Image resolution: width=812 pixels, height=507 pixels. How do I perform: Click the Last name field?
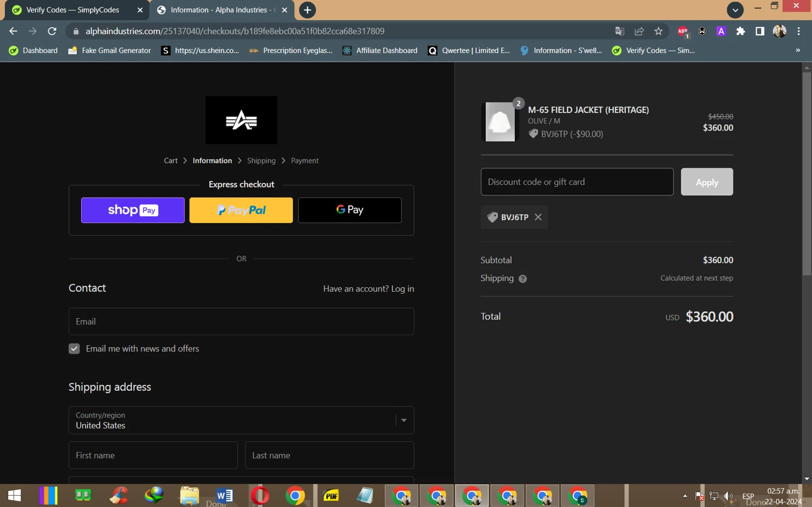coord(330,456)
